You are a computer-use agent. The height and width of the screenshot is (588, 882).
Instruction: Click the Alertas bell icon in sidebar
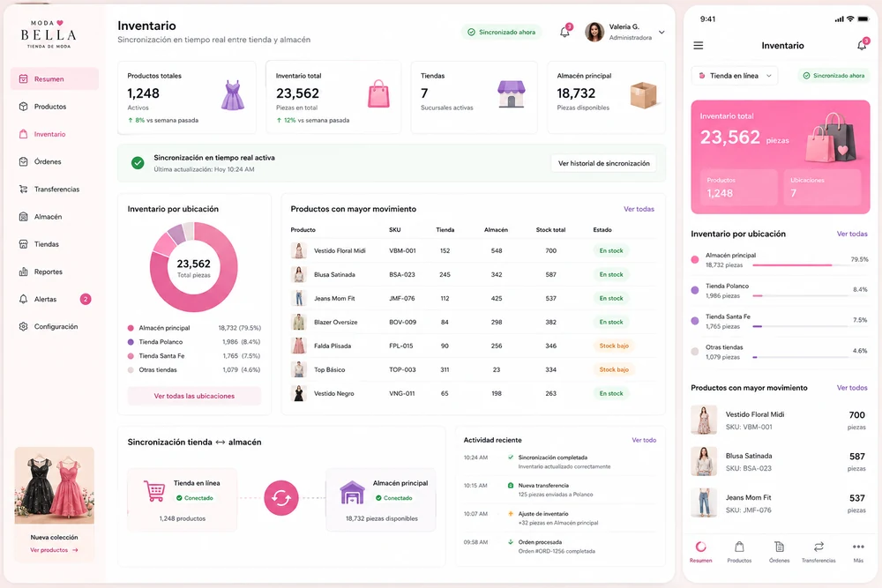click(x=23, y=299)
